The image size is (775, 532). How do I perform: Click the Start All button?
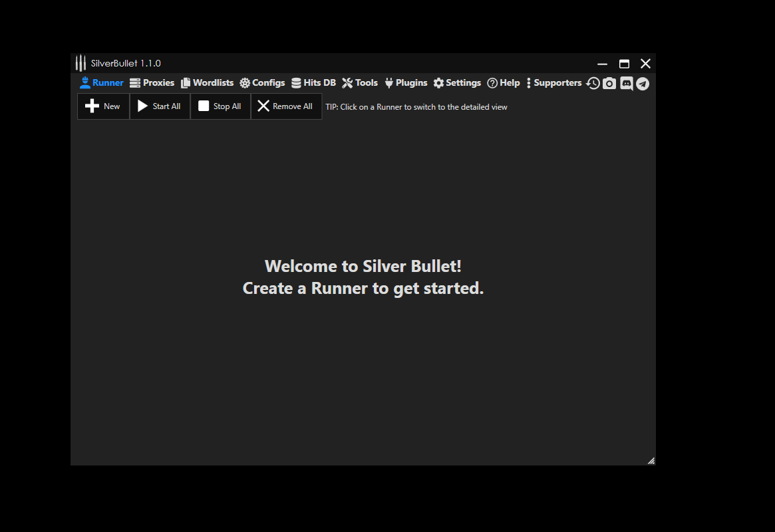pos(160,106)
